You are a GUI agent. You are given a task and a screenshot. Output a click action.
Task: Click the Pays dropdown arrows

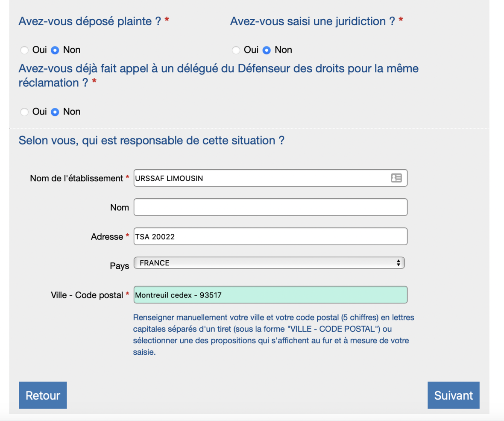398,263
